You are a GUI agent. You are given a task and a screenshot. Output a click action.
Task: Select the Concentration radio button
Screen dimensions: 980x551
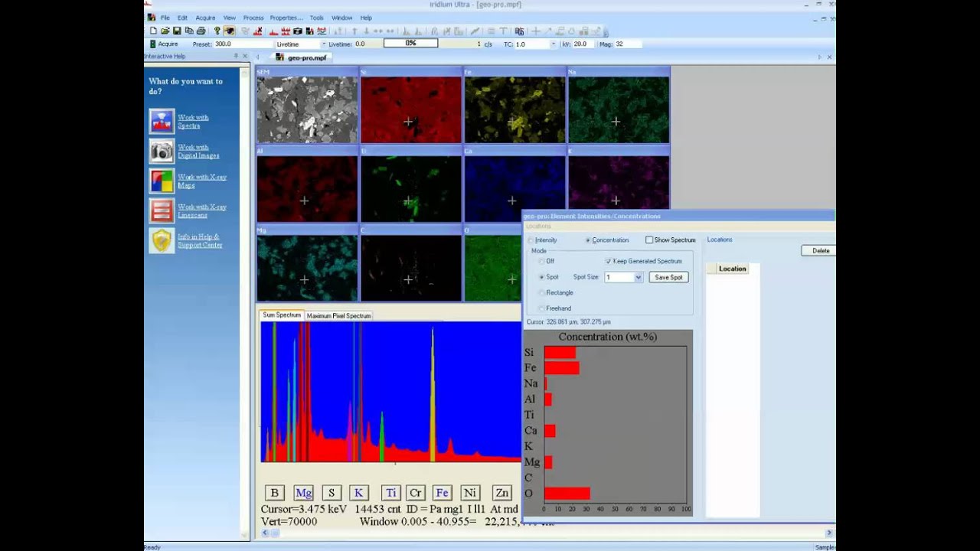[x=588, y=240]
